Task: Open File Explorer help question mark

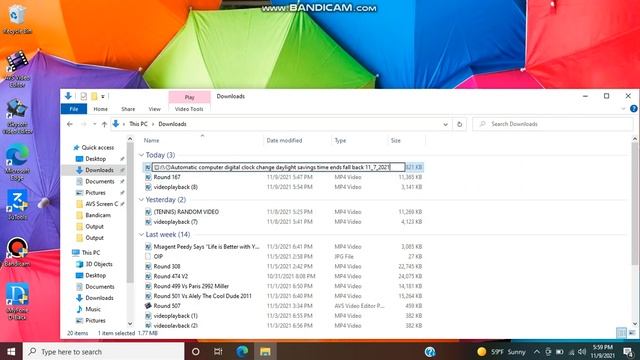Action: click(633, 109)
